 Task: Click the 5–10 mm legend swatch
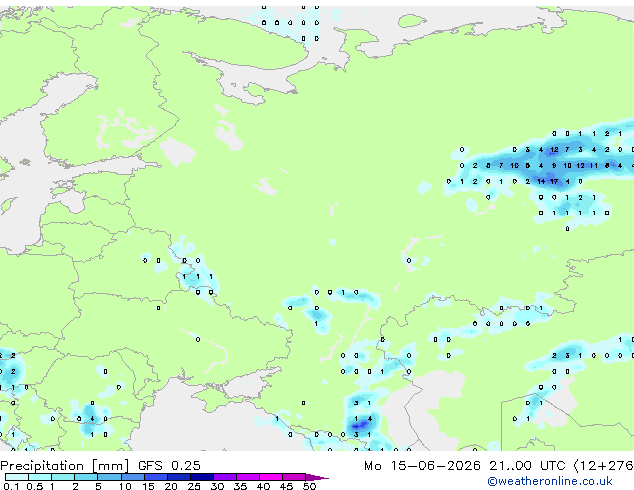(x=109, y=477)
